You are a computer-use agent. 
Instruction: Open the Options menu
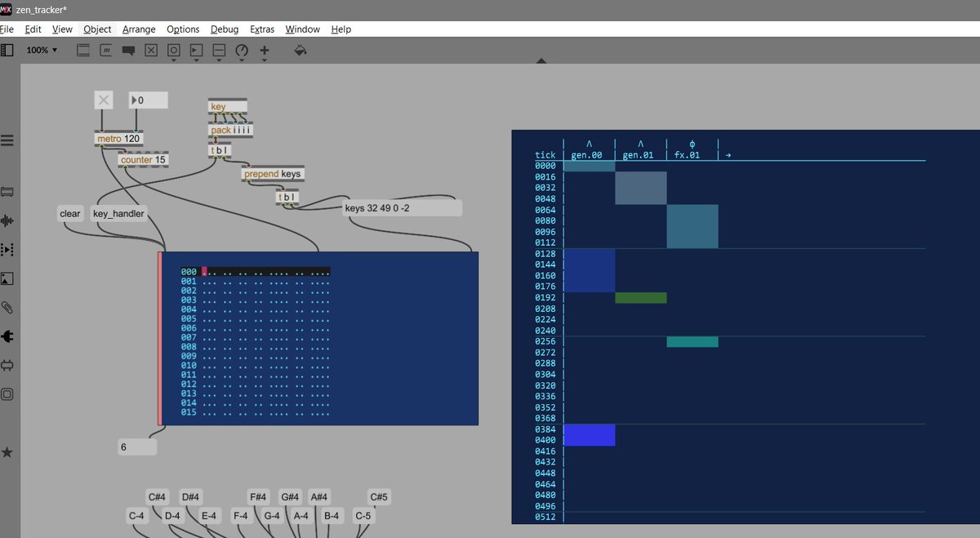tap(183, 29)
